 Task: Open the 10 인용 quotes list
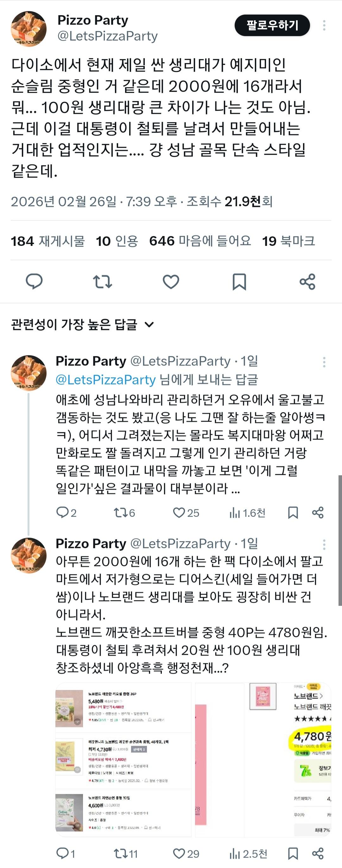tap(117, 241)
